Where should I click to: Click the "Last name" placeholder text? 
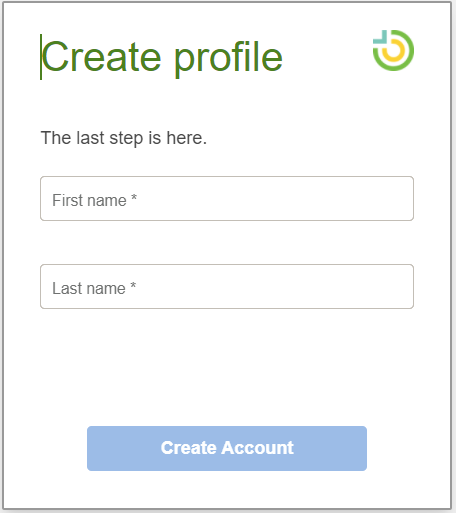[89, 288]
